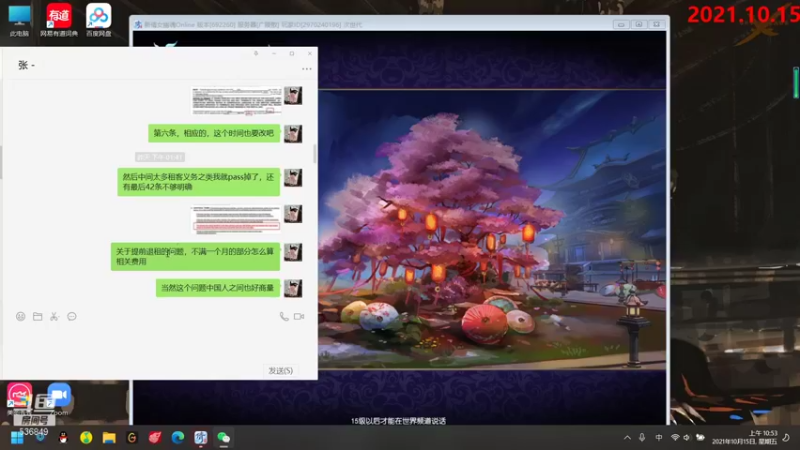The image size is (800, 450).
Task: Open 百度网盘 desktop shortcut
Action: pos(98,20)
